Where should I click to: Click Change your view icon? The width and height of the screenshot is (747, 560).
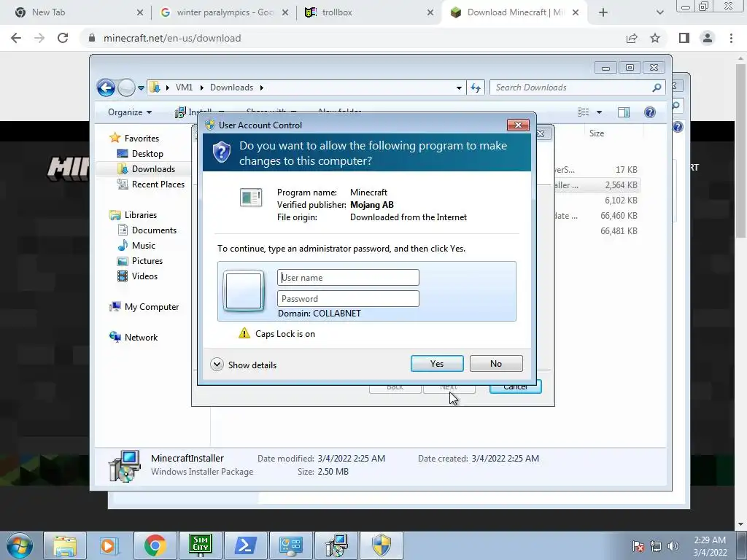pos(583,112)
